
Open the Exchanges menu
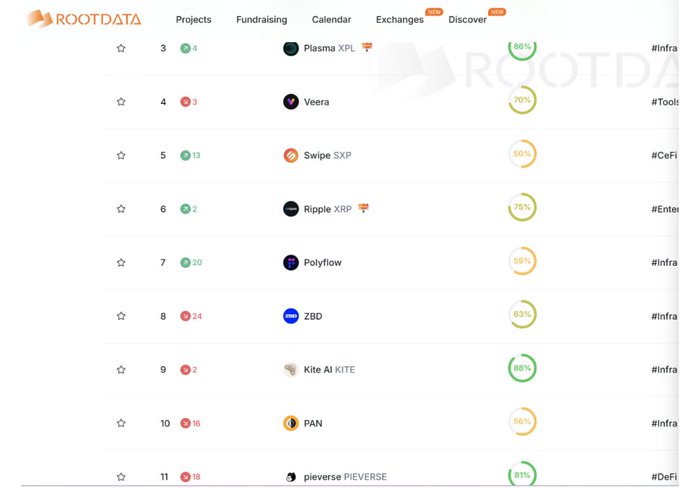400,20
